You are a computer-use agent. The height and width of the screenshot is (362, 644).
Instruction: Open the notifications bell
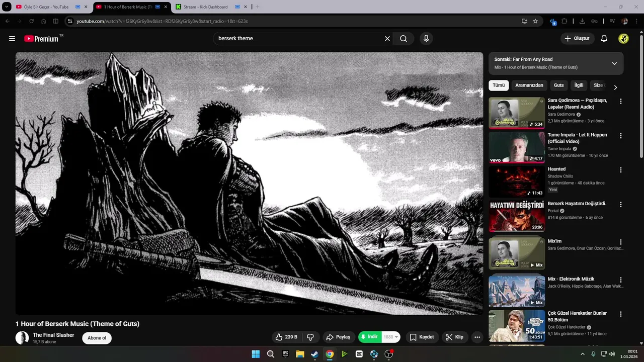[604, 39]
